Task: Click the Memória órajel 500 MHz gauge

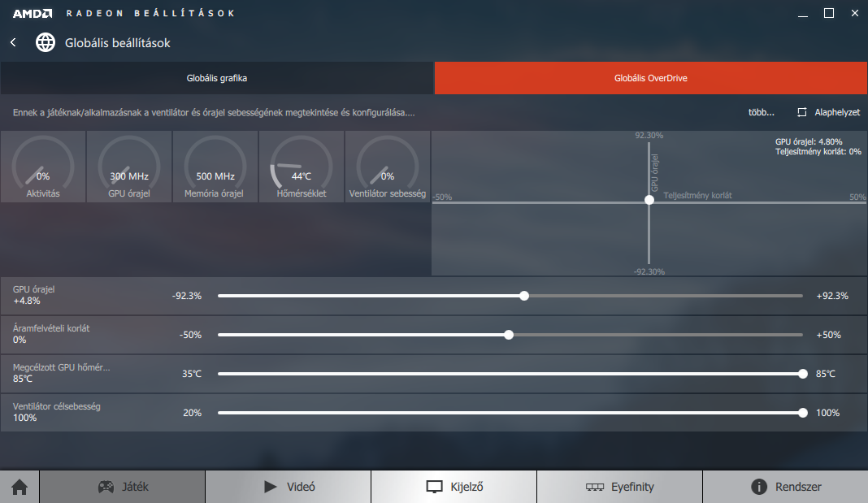Action: click(215, 167)
